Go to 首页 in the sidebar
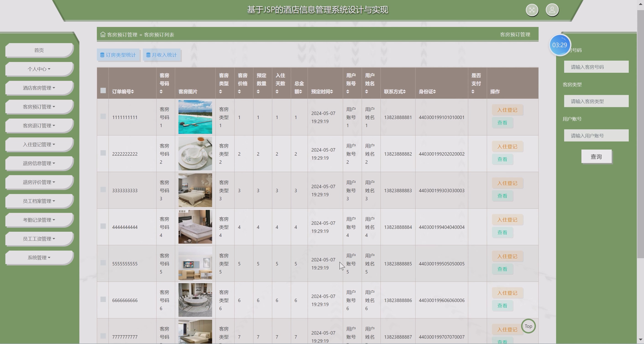The width and height of the screenshot is (644, 344). click(39, 50)
